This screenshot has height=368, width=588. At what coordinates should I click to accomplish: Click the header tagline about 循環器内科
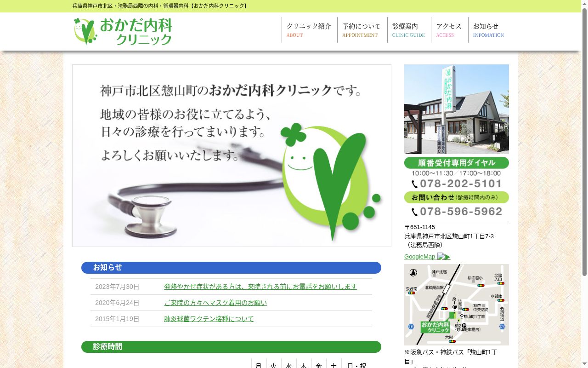point(160,6)
